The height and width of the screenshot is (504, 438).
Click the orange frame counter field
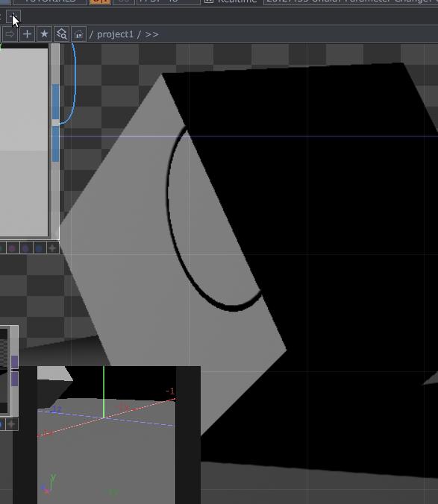[100, 1]
